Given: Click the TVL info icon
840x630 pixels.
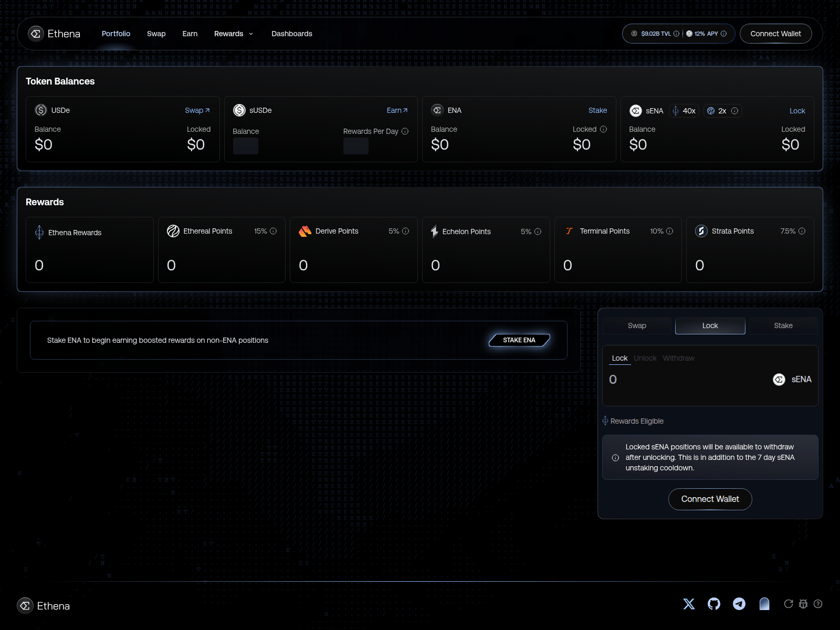Looking at the screenshot, I should [x=676, y=34].
